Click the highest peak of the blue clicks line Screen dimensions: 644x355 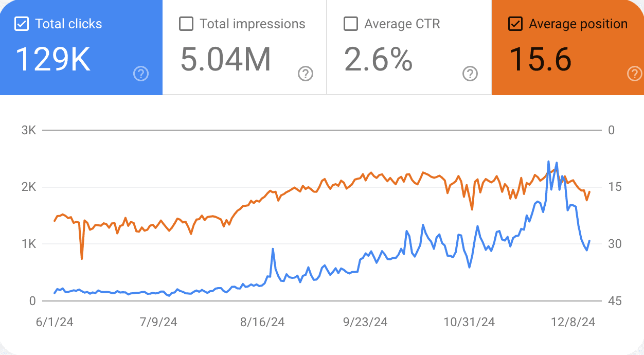click(548, 162)
